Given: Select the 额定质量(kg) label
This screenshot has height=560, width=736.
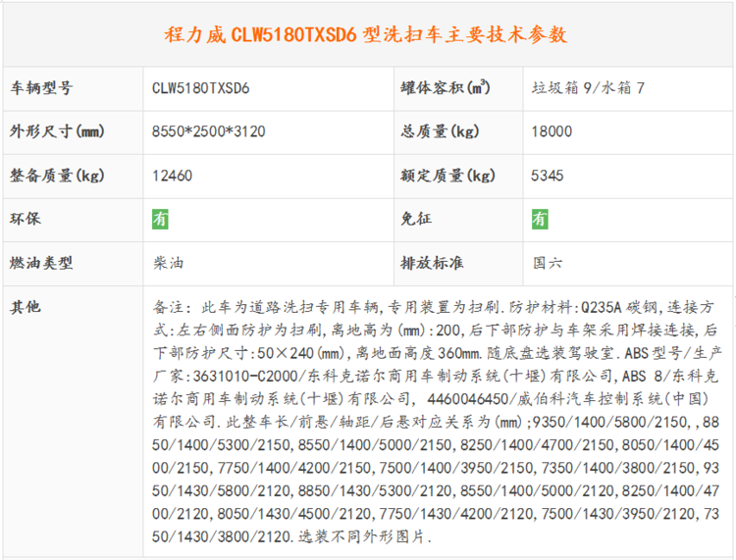Looking at the screenshot, I should point(447,176).
